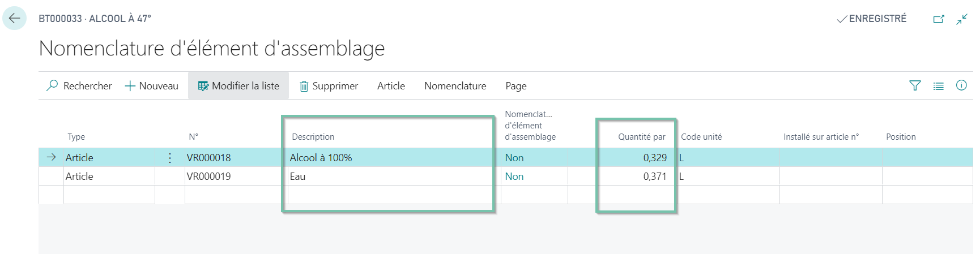The image size is (980, 254).
Task: Select the VR000018 number cell
Action: point(236,158)
